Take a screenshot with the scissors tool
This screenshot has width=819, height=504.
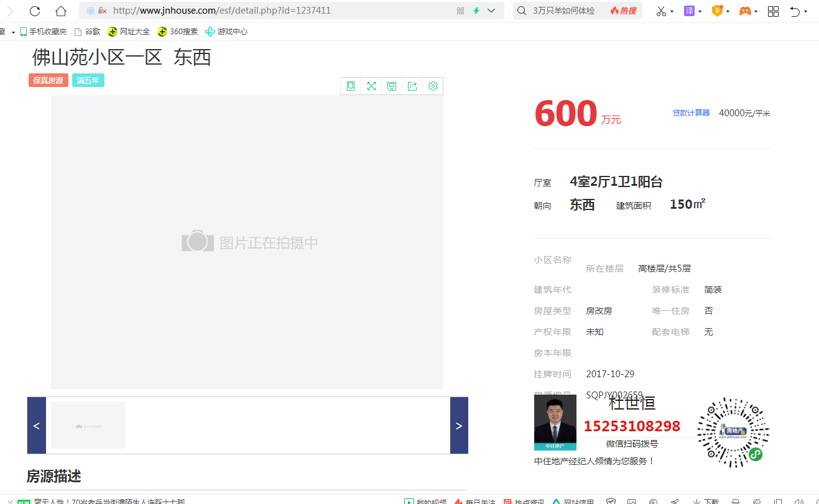[661, 11]
